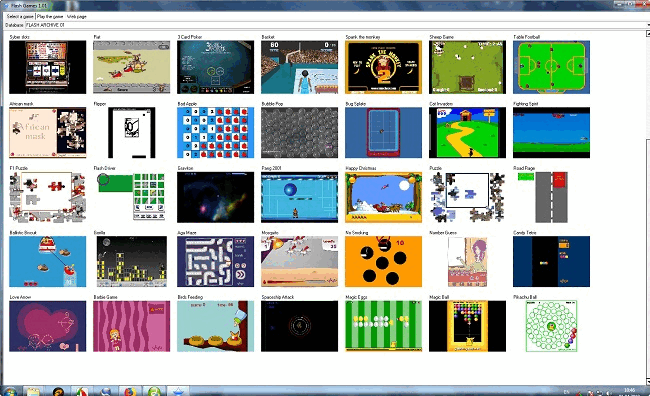Switch to the Select a game tab

pos(20,17)
